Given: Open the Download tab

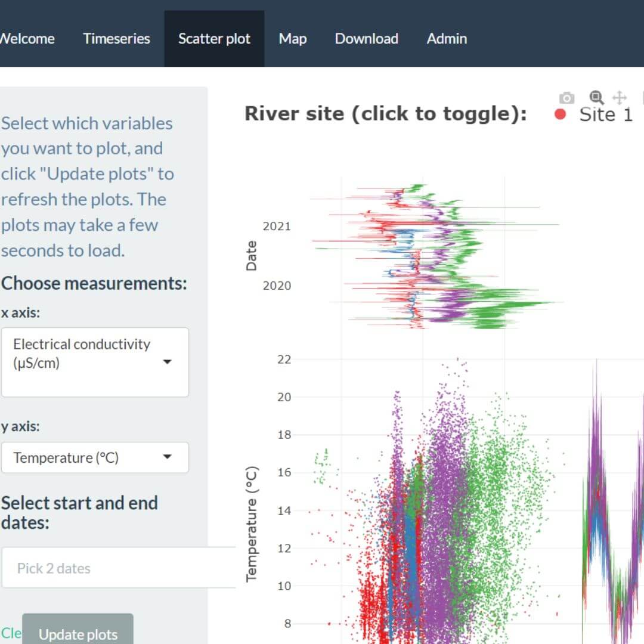Looking at the screenshot, I should [366, 39].
